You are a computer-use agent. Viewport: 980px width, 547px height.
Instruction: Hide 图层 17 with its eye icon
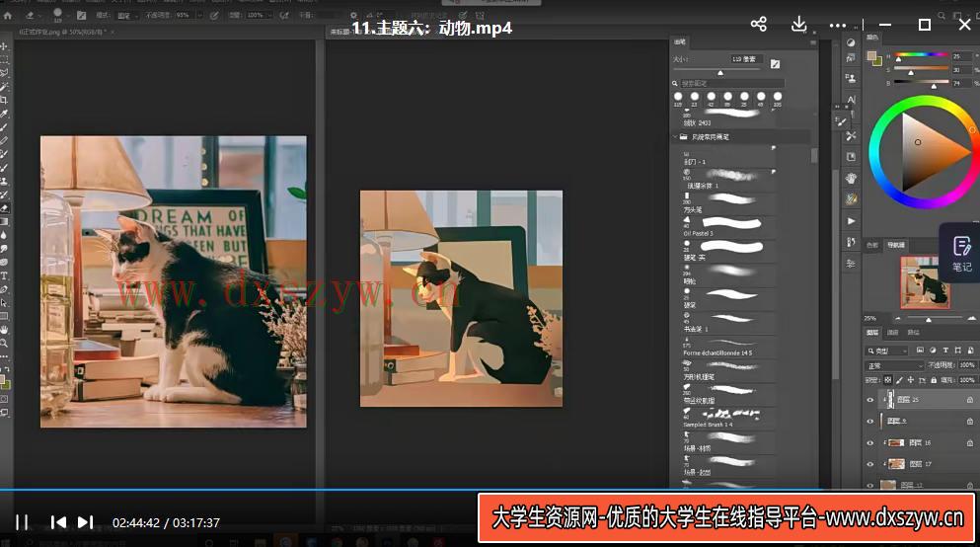(870, 464)
